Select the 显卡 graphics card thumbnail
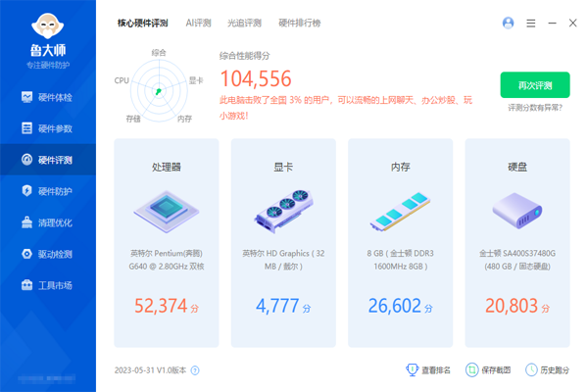The width and height of the screenshot is (588, 392). click(x=283, y=210)
